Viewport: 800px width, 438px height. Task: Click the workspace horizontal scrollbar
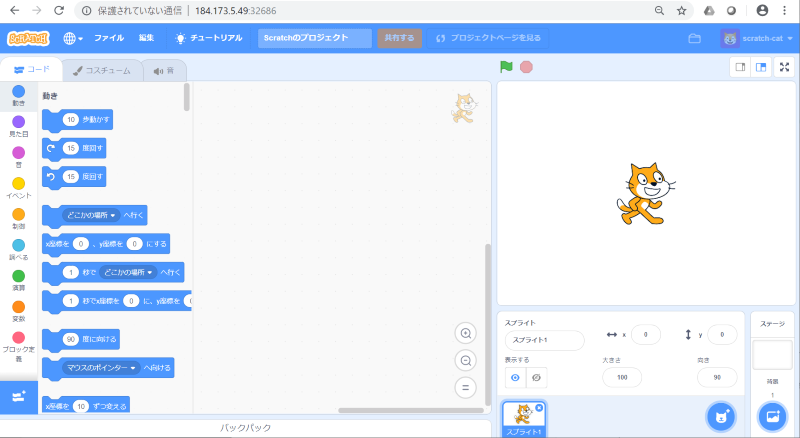[411, 410]
